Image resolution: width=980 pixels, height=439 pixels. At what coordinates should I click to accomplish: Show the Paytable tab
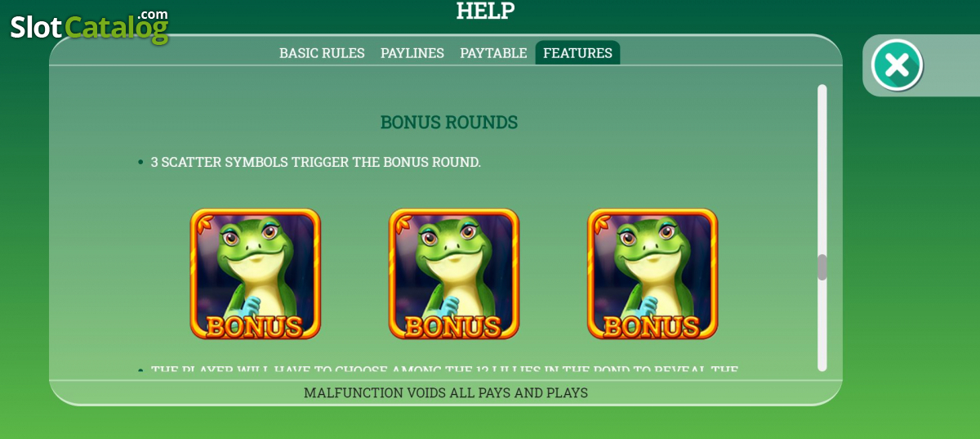tap(493, 53)
